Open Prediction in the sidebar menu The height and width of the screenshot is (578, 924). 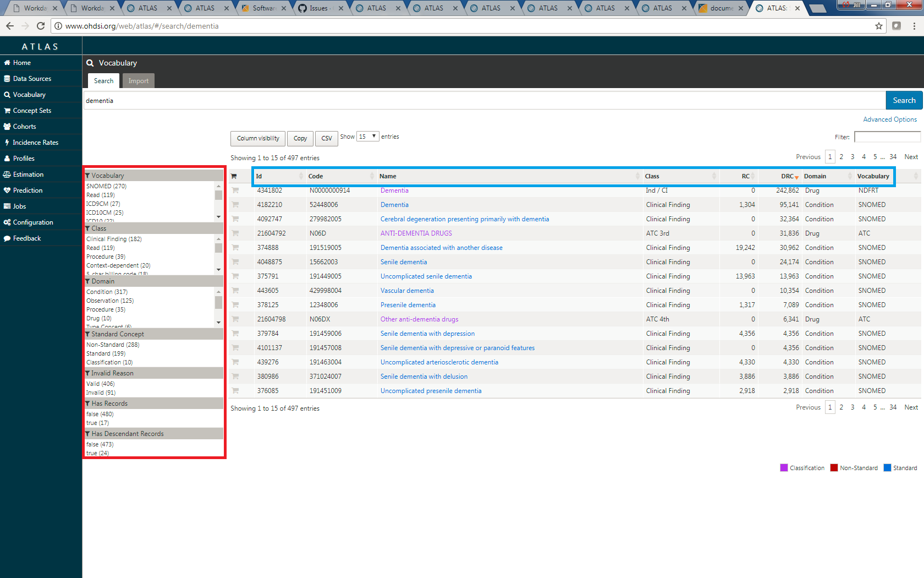[x=28, y=190]
